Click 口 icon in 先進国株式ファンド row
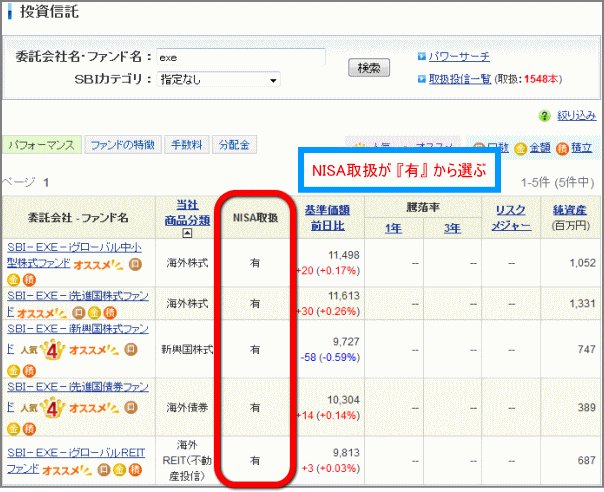Image resolution: width=604 pixels, height=492 pixels. (79, 312)
